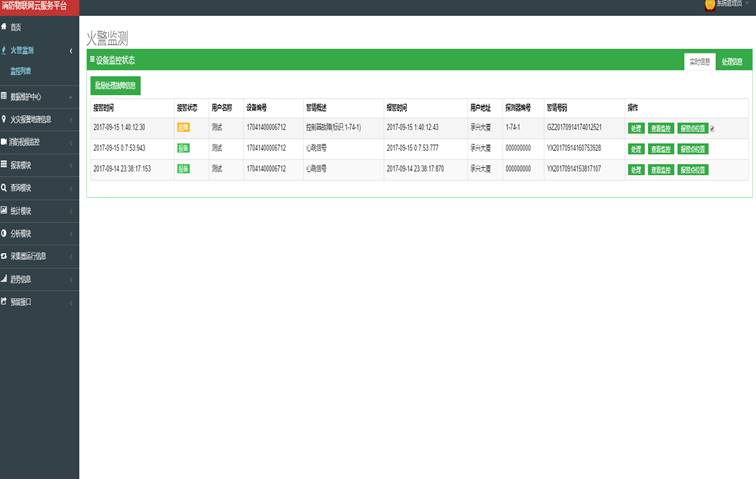The width and height of the screenshot is (756, 479).
Task: Click the video camera icon in the sidebar
Action: [4, 142]
